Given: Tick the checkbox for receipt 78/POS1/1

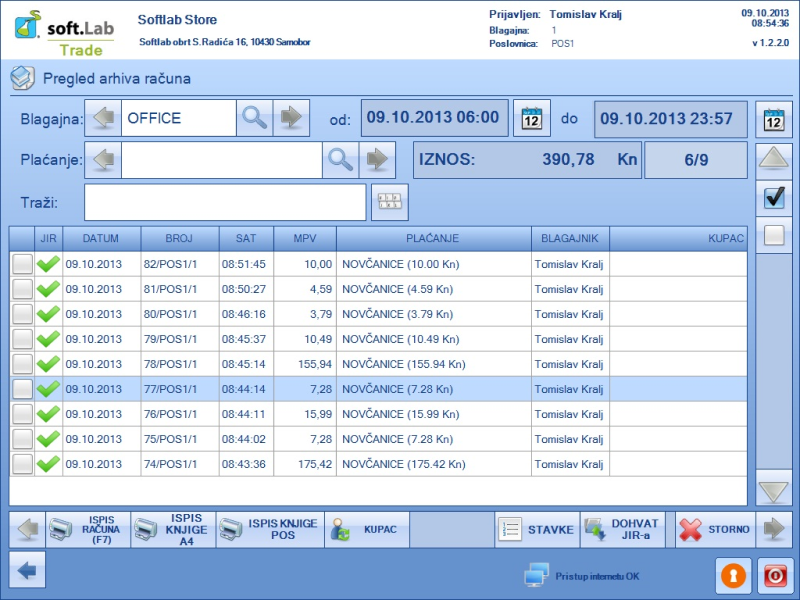Looking at the screenshot, I should (22, 364).
